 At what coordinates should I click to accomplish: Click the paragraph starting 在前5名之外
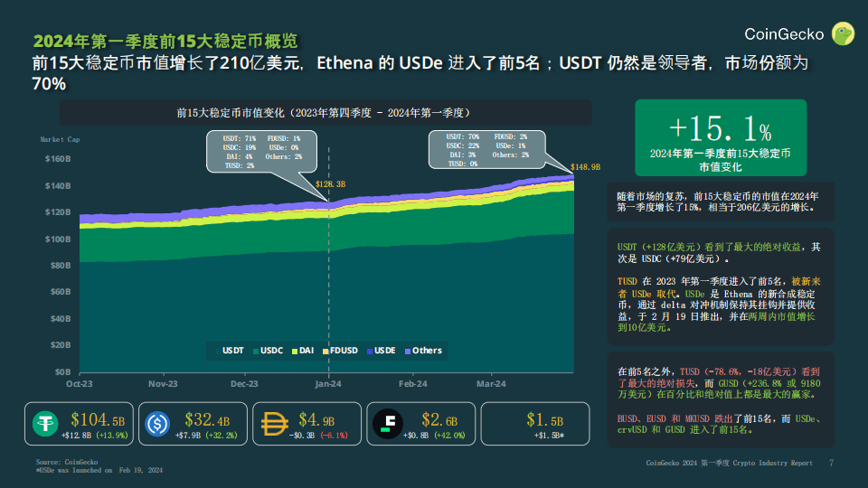coord(719,383)
